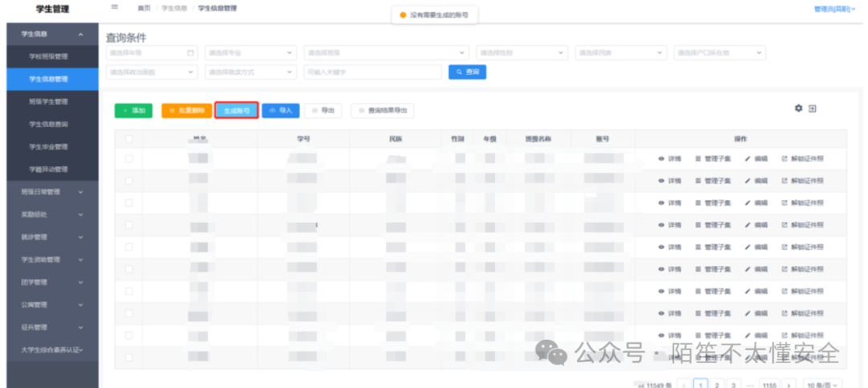Click the blue 查询 search button
Image resolution: width=868 pixels, height=388 pixels.
tap(467, 72)
